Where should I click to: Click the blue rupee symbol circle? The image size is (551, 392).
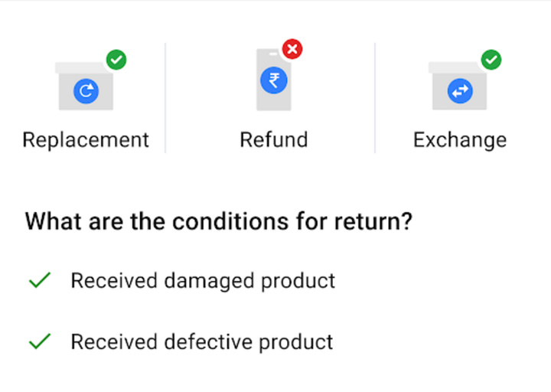click(273, 80)
